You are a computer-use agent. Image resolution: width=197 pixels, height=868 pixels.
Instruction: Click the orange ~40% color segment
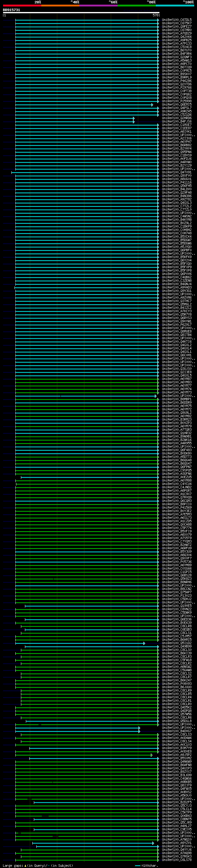[60, 6]
